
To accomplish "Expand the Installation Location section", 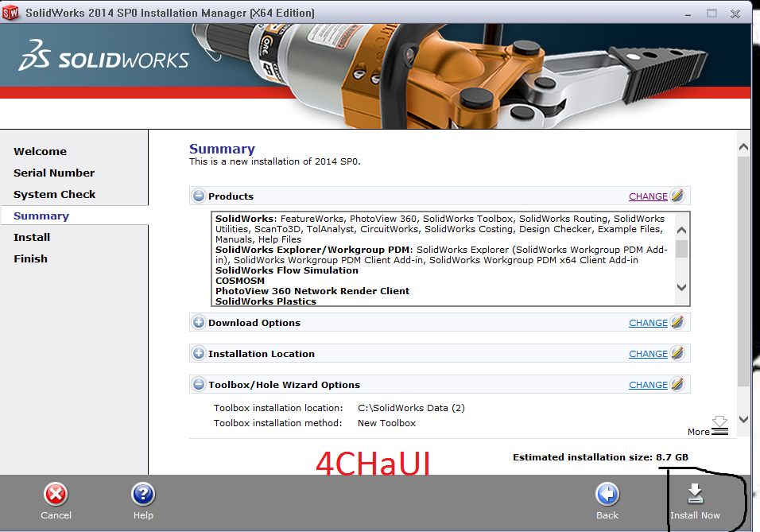I will click(x=199, y=354).
